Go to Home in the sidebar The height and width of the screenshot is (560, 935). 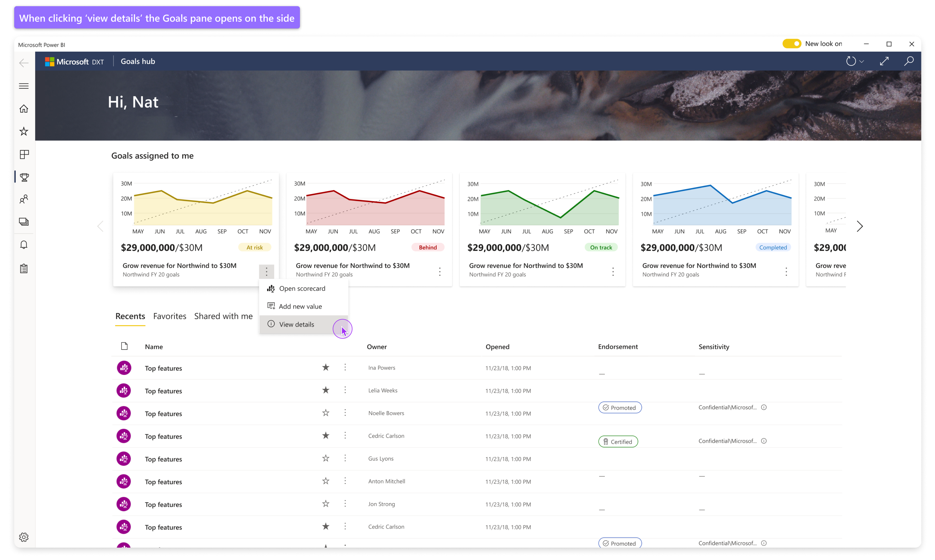[24, 109]
